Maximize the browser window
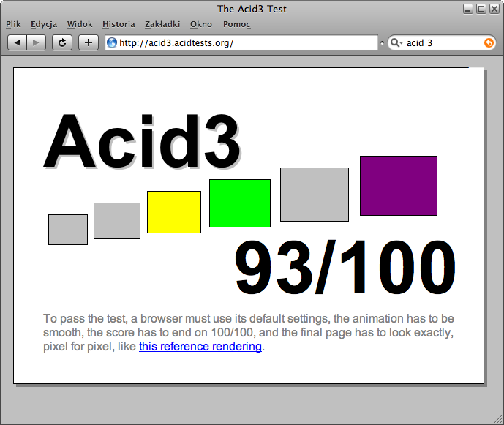This screenshot has width=504, height=425. [481, 9]
